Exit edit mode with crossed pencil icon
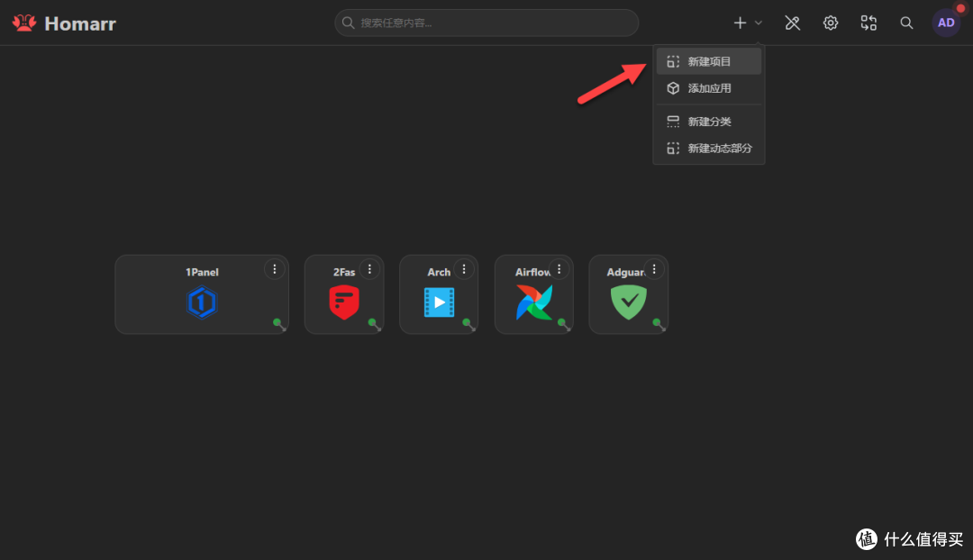This screenshot has height=560, width=973. click(x=793, y=23)
